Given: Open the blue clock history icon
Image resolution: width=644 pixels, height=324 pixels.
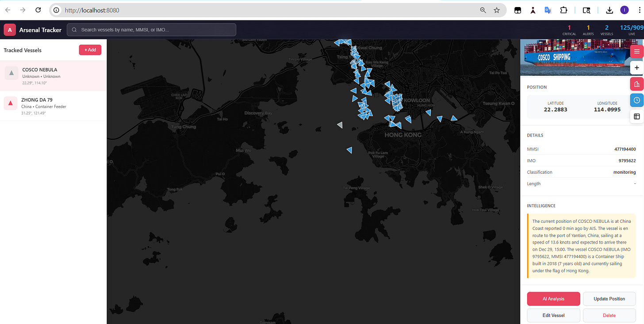Looking at the screenshot, I should tap(636, 100).
